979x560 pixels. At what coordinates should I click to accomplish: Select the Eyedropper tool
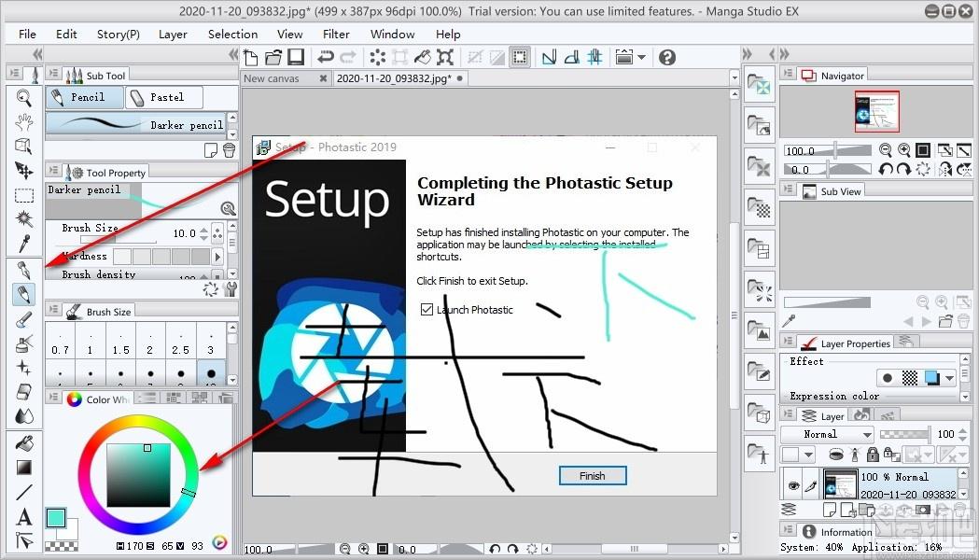23,244
